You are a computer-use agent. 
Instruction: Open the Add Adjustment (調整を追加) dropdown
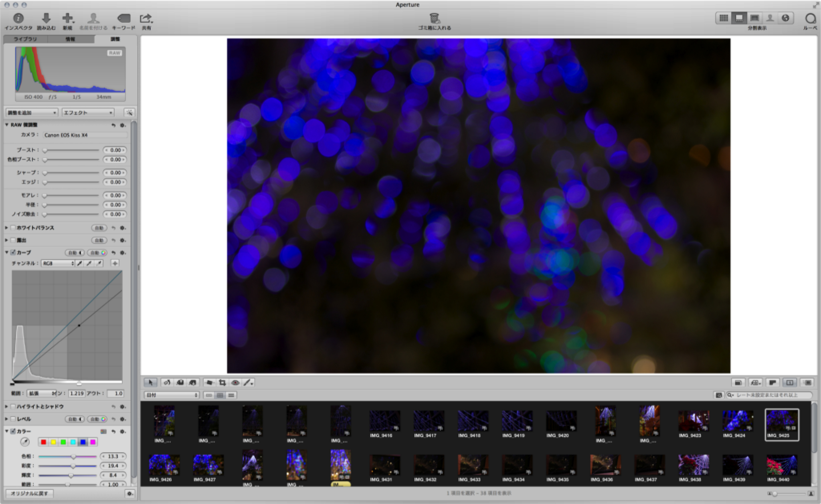(32, 113)
